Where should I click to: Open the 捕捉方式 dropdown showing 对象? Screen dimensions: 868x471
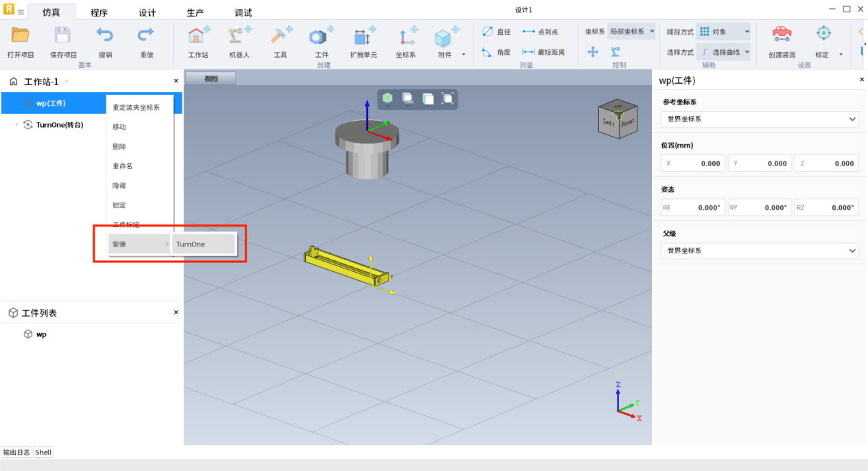pyautogui.click(x=724, y=32)
